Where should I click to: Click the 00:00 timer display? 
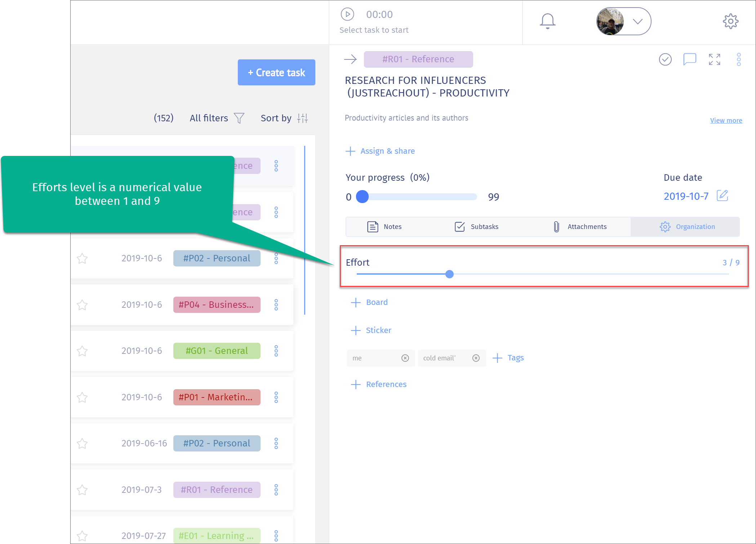(379, 14)
